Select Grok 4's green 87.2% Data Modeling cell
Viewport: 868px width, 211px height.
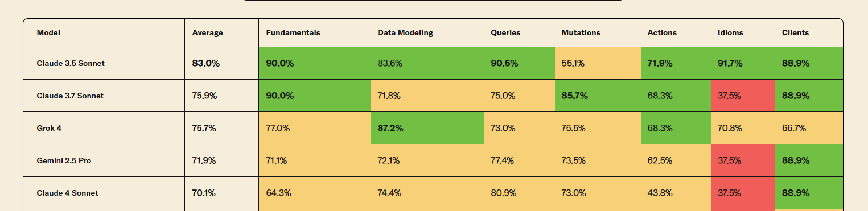click(x=427, y=128)
